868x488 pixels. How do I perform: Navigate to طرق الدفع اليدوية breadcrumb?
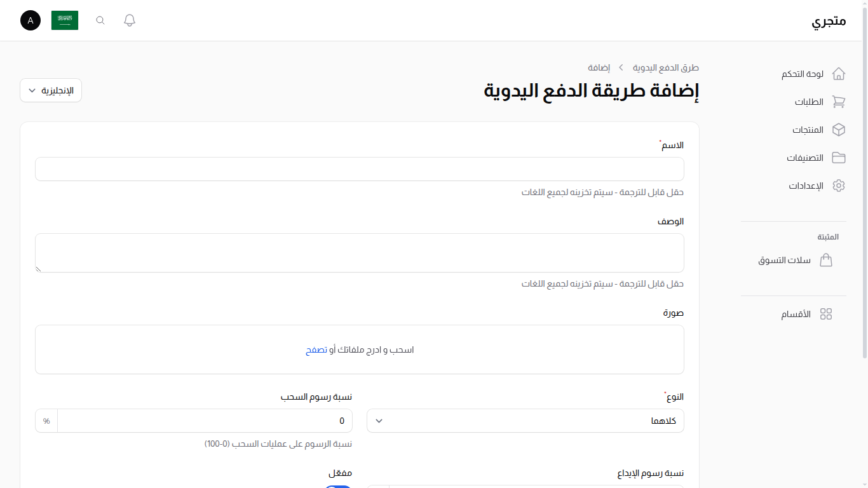click(x=665, y=67)
